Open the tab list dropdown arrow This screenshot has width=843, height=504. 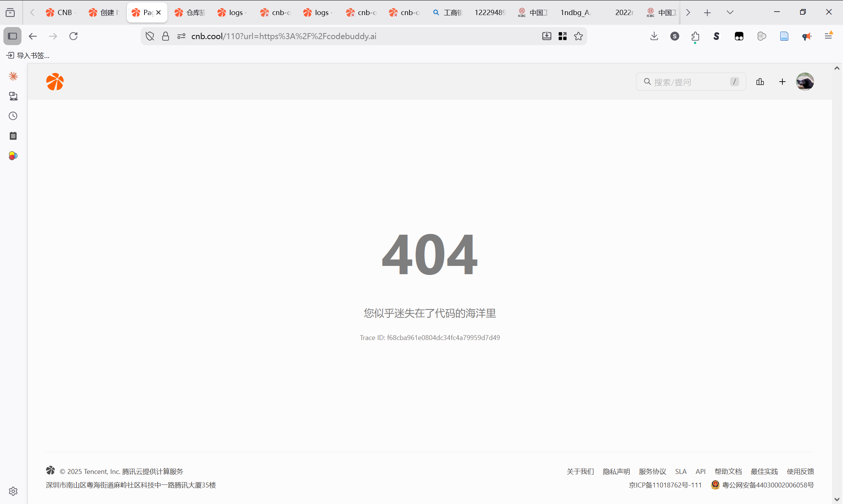pyautogui.click(x=729, y=12)
